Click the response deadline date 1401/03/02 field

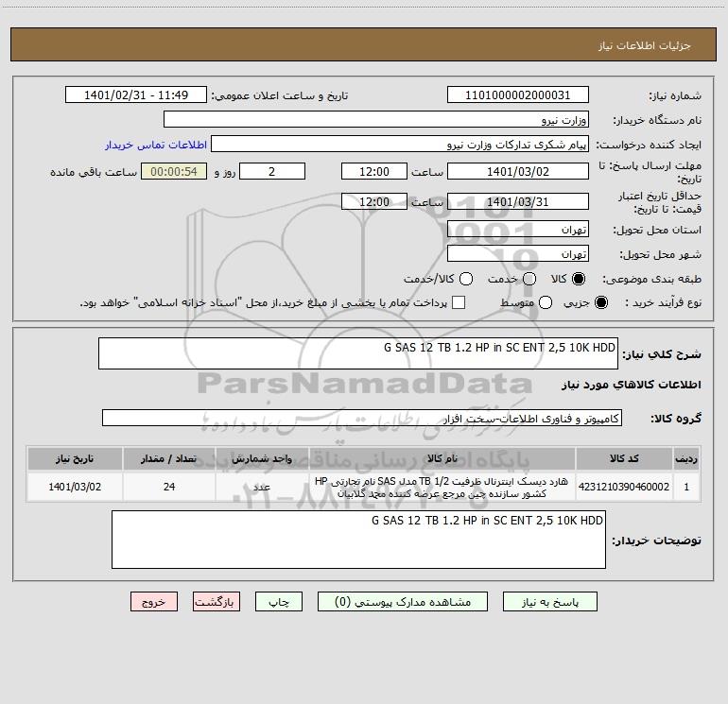(518, 172)
